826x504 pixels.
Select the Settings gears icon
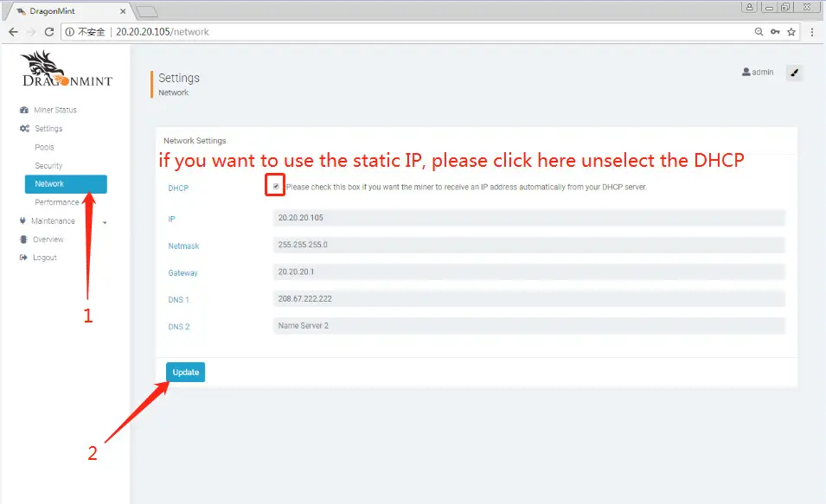[23, 128]
